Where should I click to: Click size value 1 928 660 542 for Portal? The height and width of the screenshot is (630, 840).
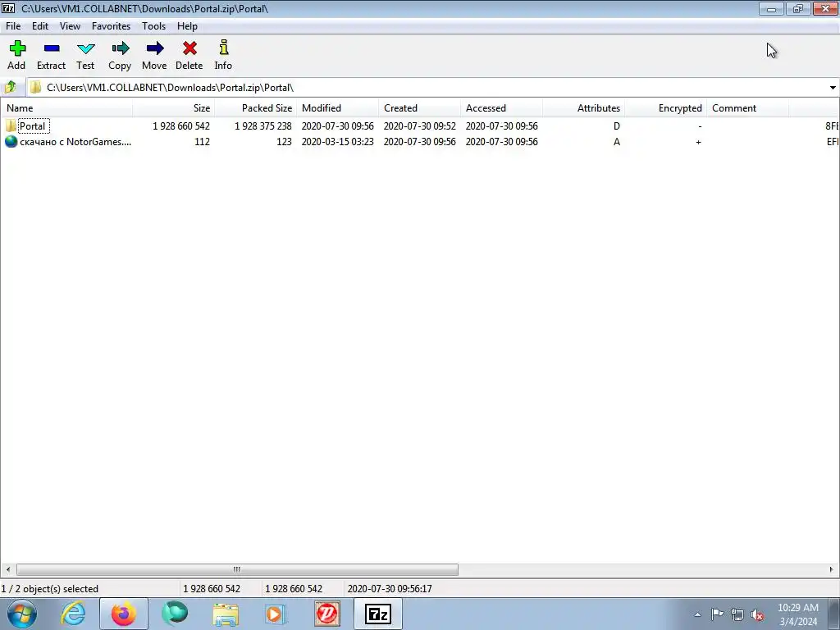181,126
